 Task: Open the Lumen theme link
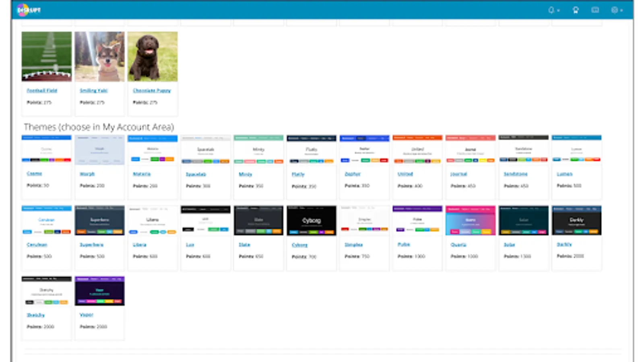tap(565, 174)
